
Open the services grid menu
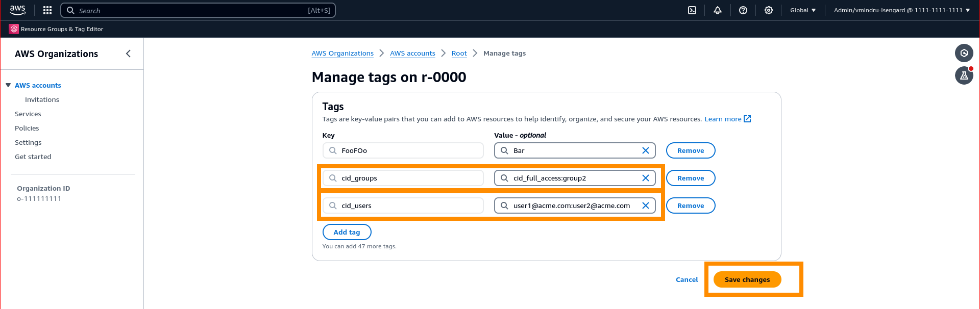tap(47, 10)
